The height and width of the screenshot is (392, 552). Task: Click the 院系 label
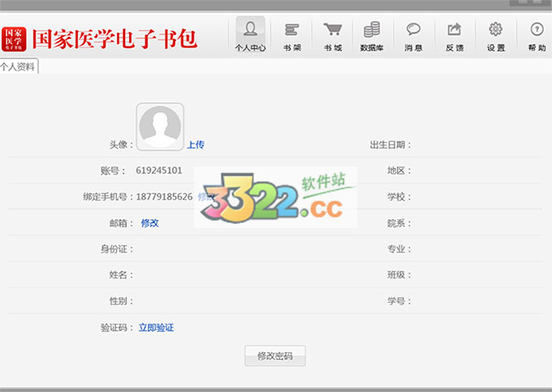[399, 223]
